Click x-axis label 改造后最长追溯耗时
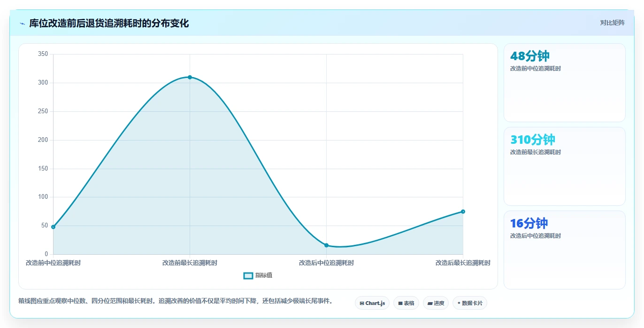The width and height of the screenshot is (644, 328). point(463,263)
